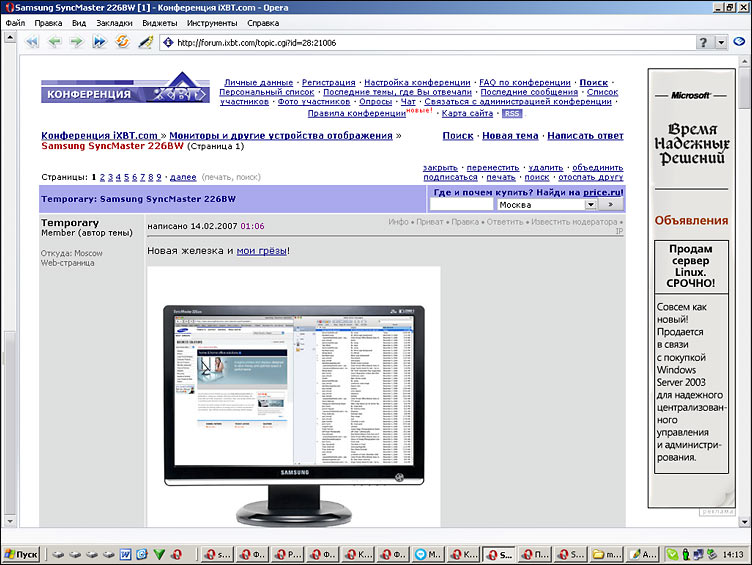This screenshot has width=752, height=565.
Task: Switch to the blue M... taskbar window
Action: (x=429, y=554)
